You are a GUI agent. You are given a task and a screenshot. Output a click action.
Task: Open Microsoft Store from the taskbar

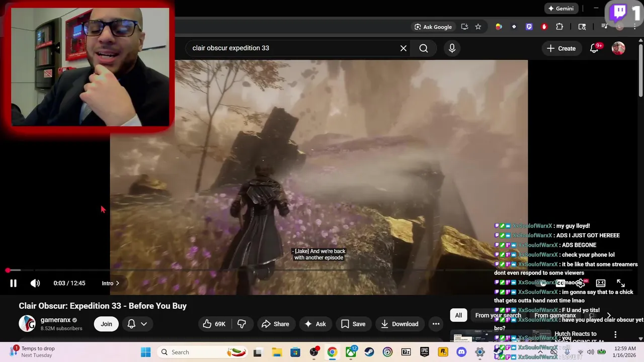point(295,352)
